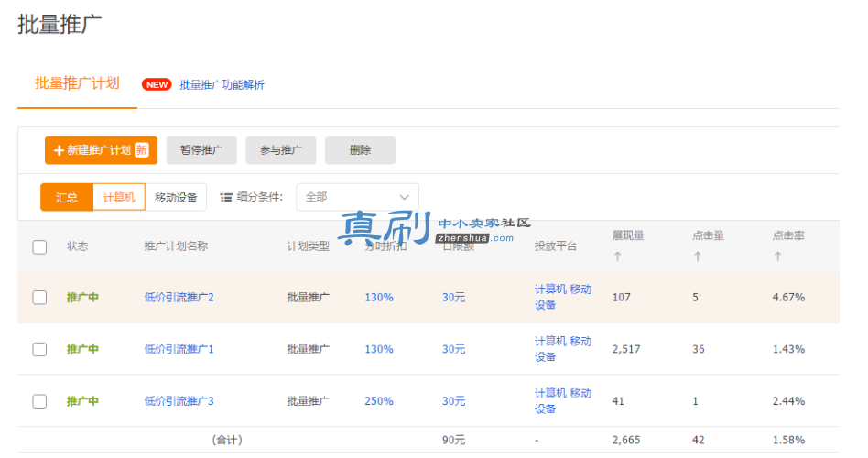Click the 批量推广 page title
Viewport: 868px width, 458px height.
(60, 25)
